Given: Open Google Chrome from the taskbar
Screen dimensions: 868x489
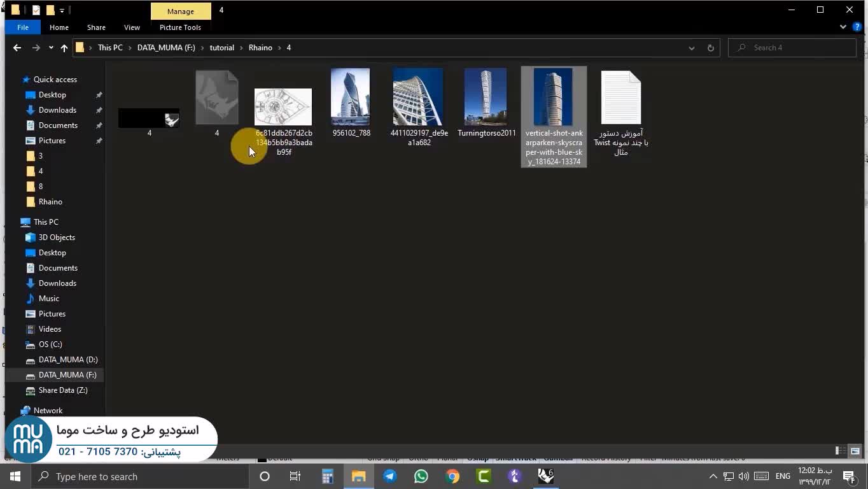Looking at the screenshot, I should [452, 476].
